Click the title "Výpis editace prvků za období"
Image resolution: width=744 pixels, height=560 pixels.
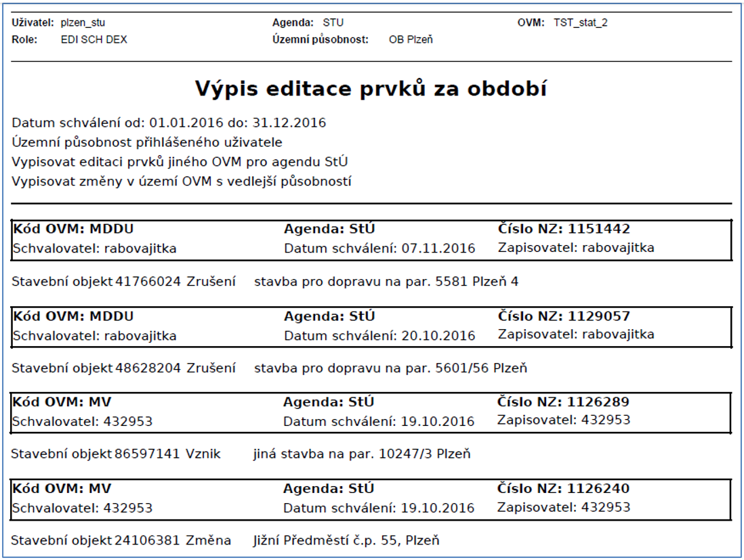(371, 89)
